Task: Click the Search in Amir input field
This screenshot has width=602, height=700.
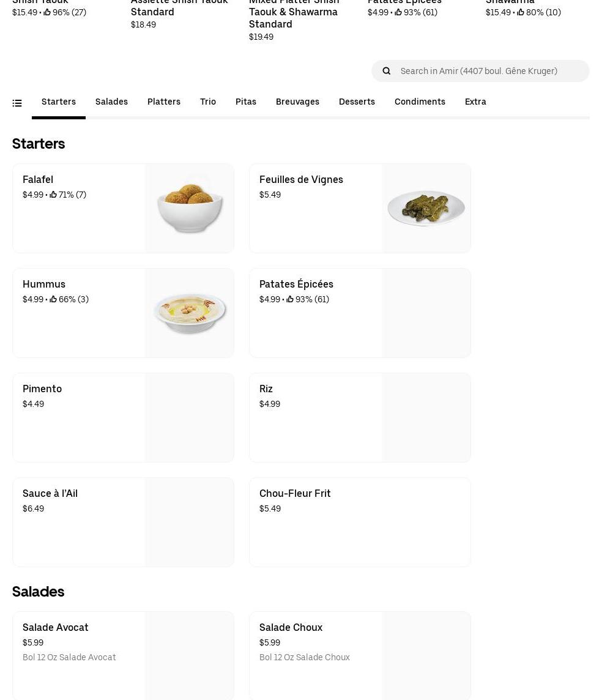Action: click(489, 71)
